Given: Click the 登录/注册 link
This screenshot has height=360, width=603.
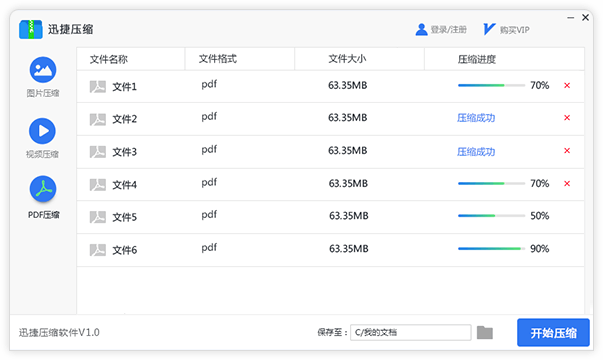Looking at the screenshot, I should pos(448,30).
